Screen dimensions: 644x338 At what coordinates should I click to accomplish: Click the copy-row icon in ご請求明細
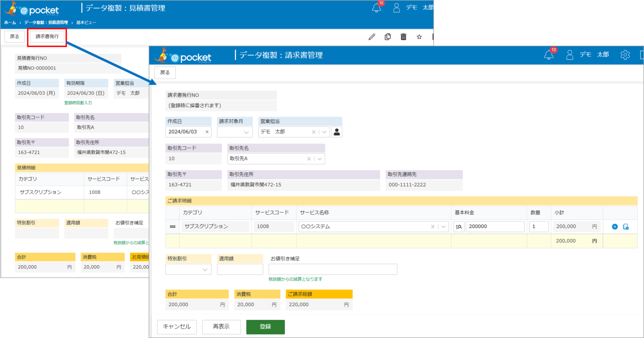tap(626, 226)
